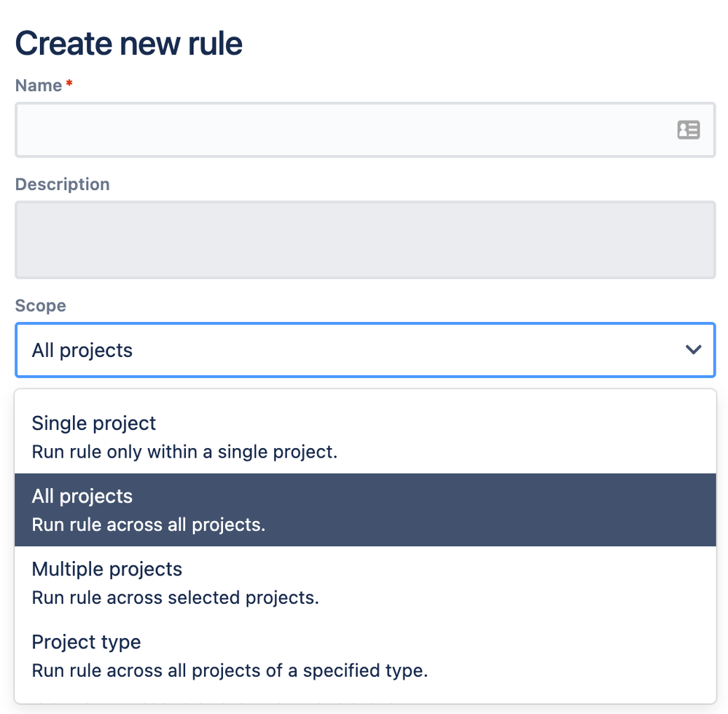Select the Multiple projects scope option

365,583
